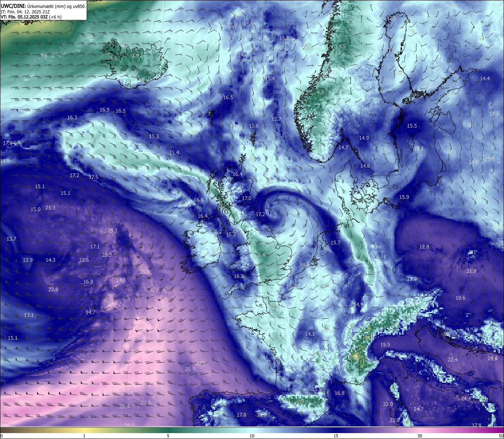Click the 26.0 value label
504x439 pixels.
coord(493,358)
